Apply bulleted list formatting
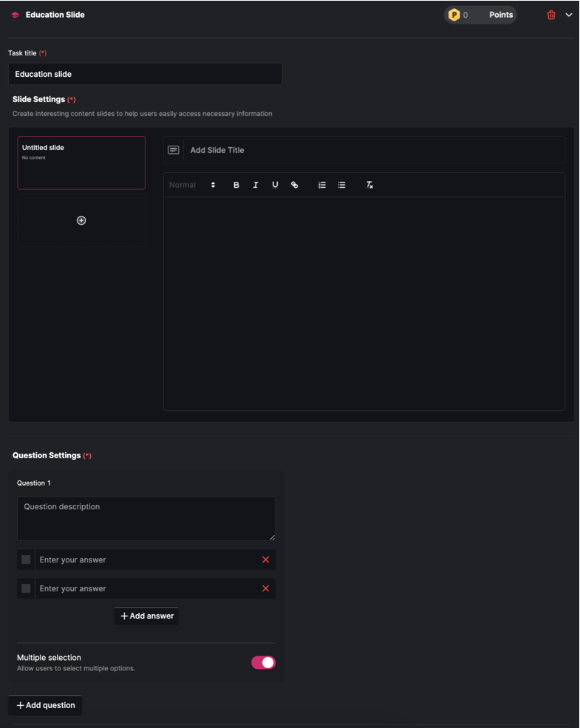580x728 pixels. tap(341, 185)
